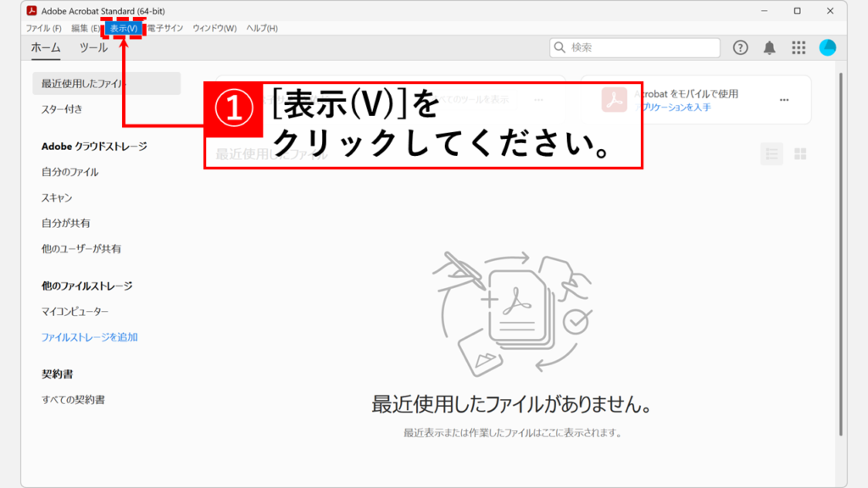This screenshot has height=488, width=868.
Task: Open 自分のファイル in the sidebar
Action: (x=70, y=172)
